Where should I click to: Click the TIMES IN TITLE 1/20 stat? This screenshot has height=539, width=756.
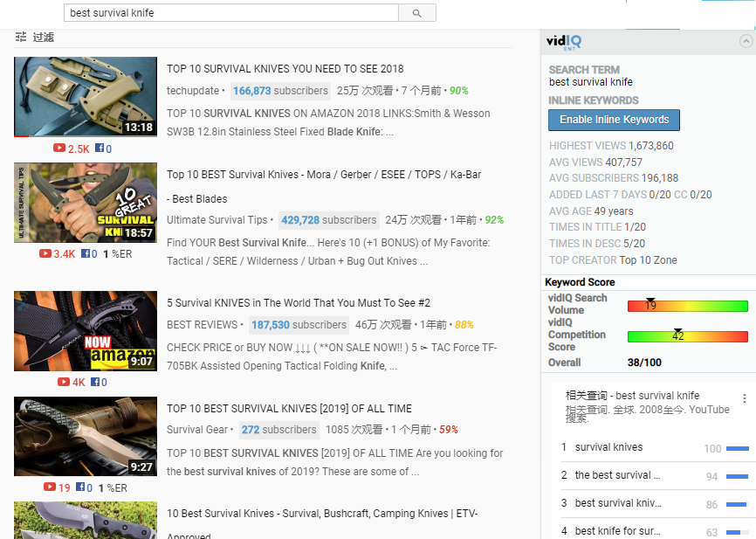597,227
